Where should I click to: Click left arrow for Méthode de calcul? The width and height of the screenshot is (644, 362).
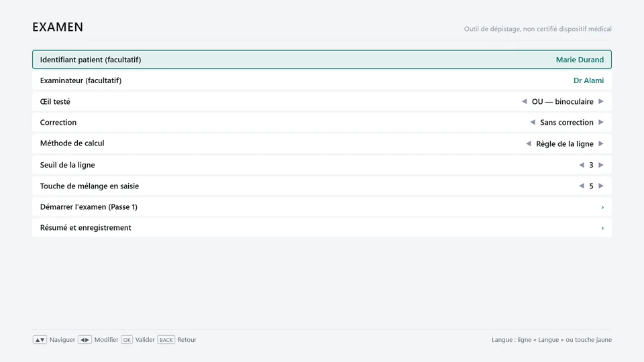(x=528, y=143)
